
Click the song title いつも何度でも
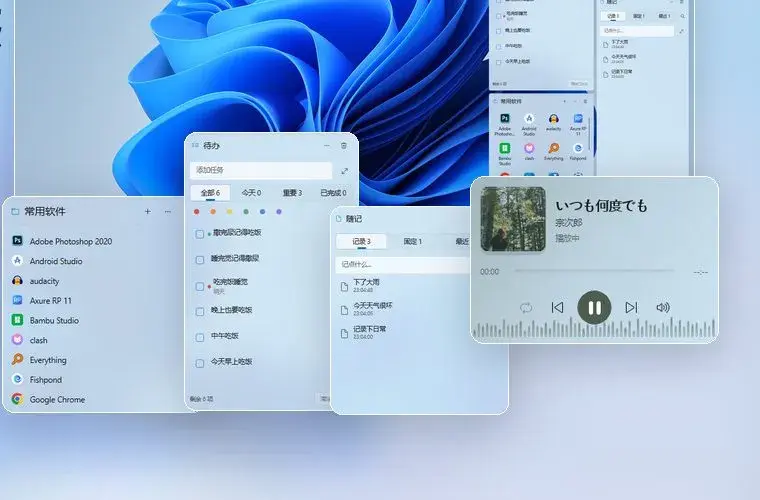601,205
